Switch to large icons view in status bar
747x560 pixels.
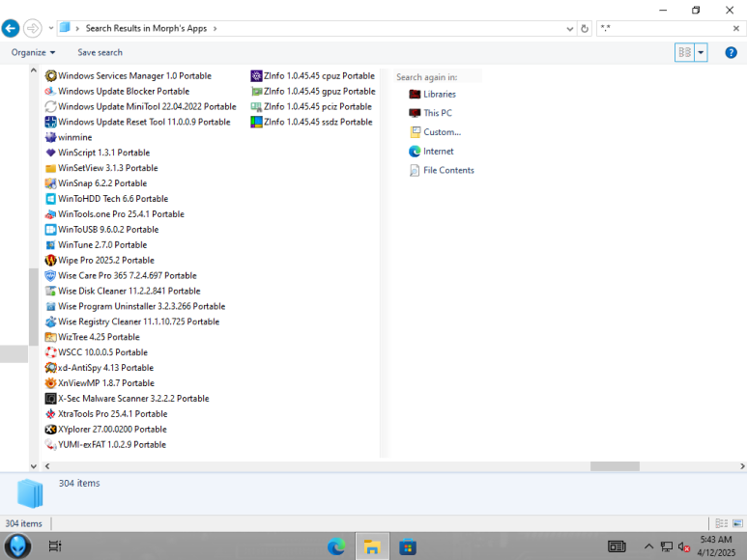pyautogui.click(x=737, y=523)
